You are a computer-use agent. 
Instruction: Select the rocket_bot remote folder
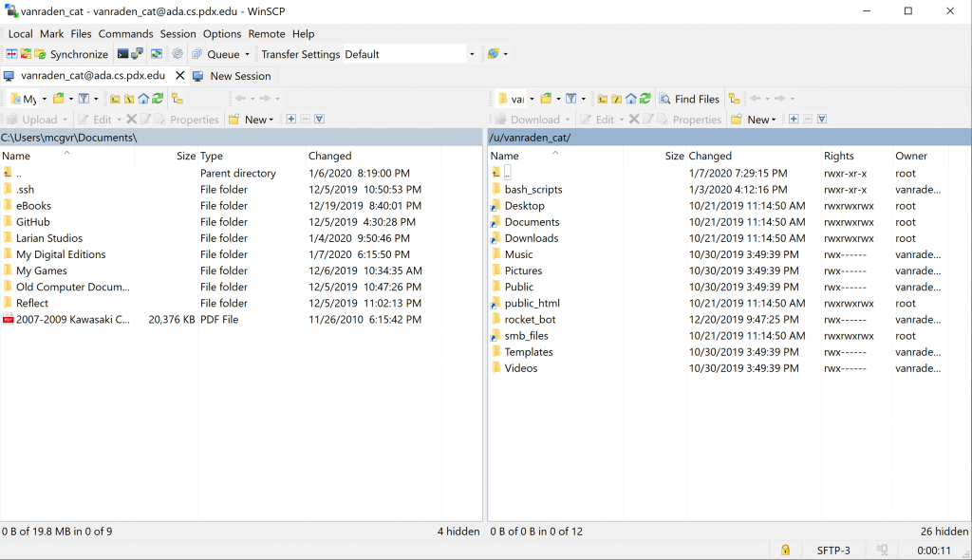[x=530, y=319]
